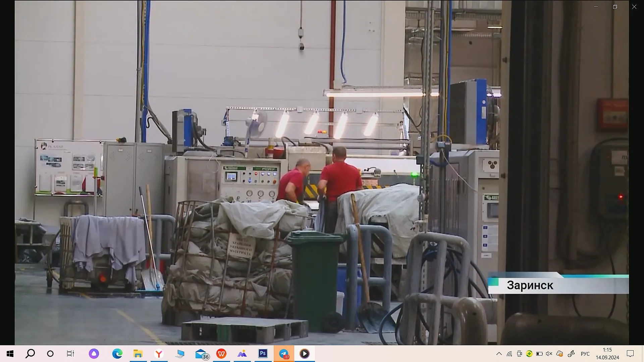Screen dimensions: 644x362
Task: Check battery status in tray
Action: point(539,354)
